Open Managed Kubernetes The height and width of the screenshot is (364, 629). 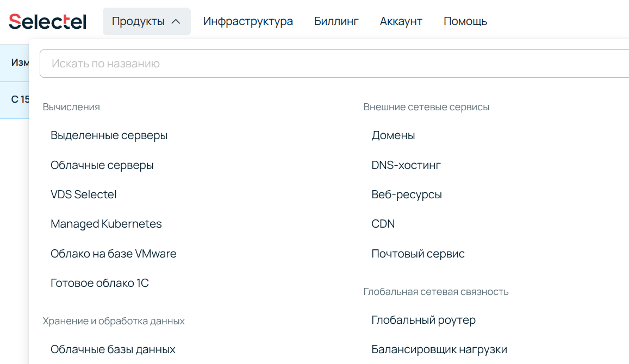(105, 223)
